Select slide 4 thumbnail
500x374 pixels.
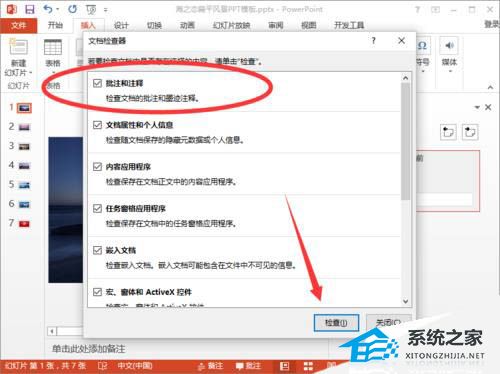coord(24,166)
